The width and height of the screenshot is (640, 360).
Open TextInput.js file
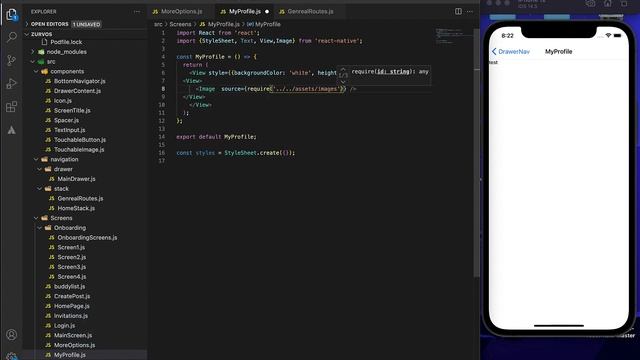[x=69, y=130]
